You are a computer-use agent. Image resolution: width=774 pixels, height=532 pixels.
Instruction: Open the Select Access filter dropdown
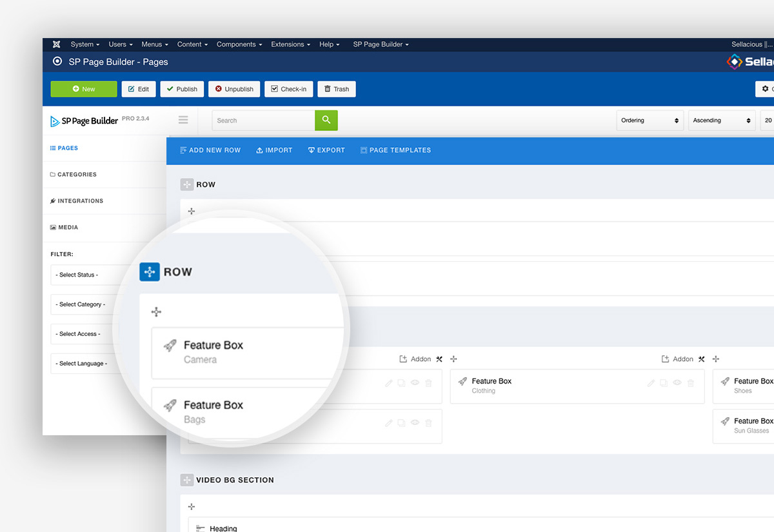(84, 334)
